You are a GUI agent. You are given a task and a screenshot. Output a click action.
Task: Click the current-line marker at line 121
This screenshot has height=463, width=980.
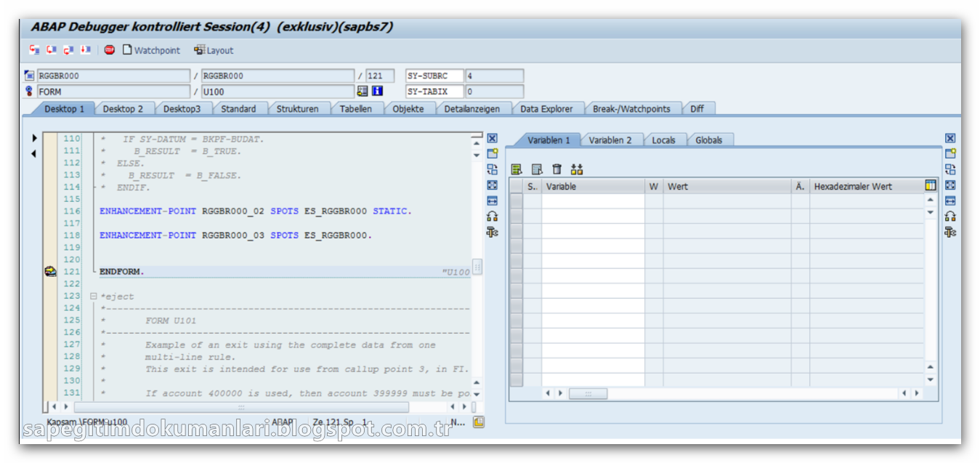click(51, 271)
